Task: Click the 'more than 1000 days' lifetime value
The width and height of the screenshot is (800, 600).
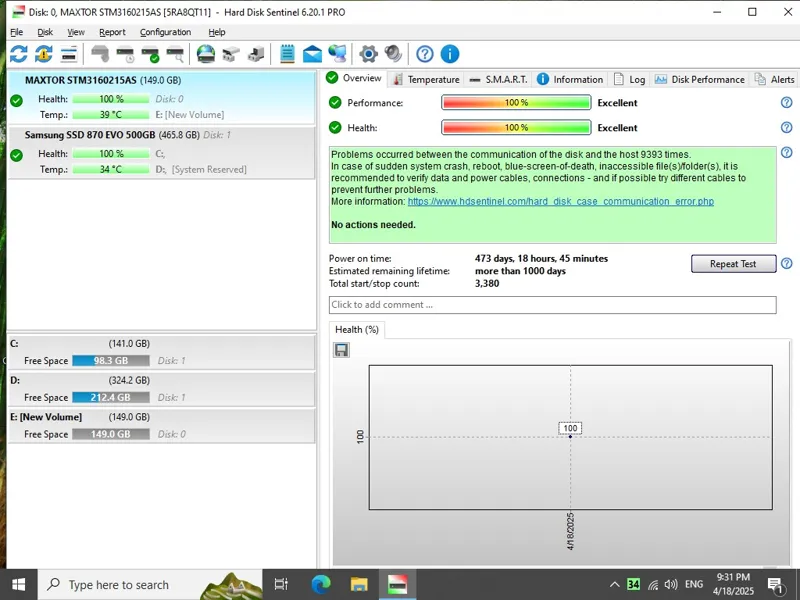Action: [520, 271]
